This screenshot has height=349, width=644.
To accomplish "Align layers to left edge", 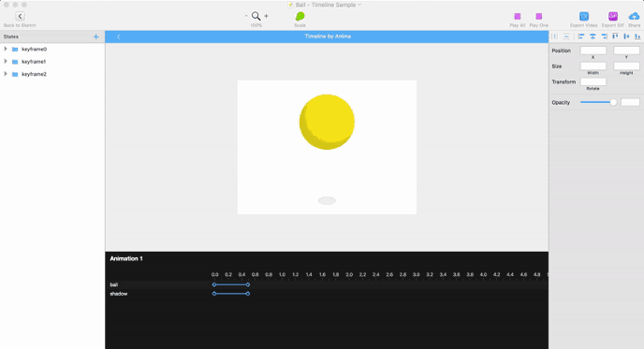I will pos(581,36).
